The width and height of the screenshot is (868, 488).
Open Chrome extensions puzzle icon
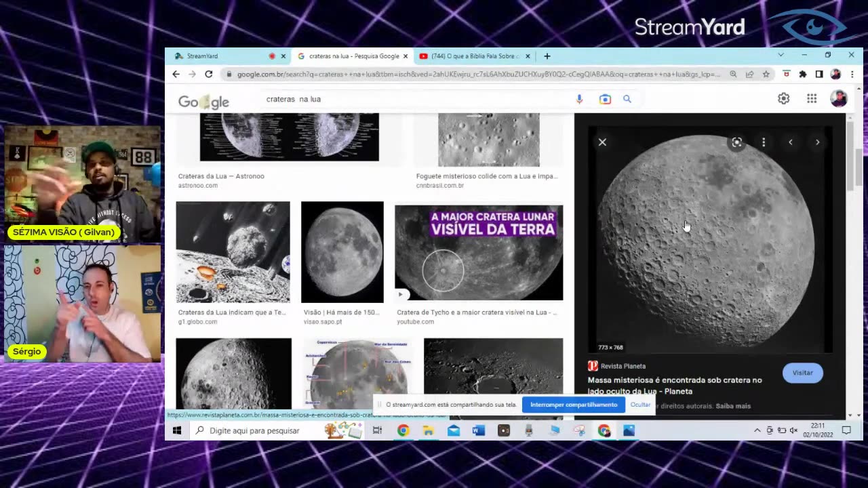pos(803,74)
